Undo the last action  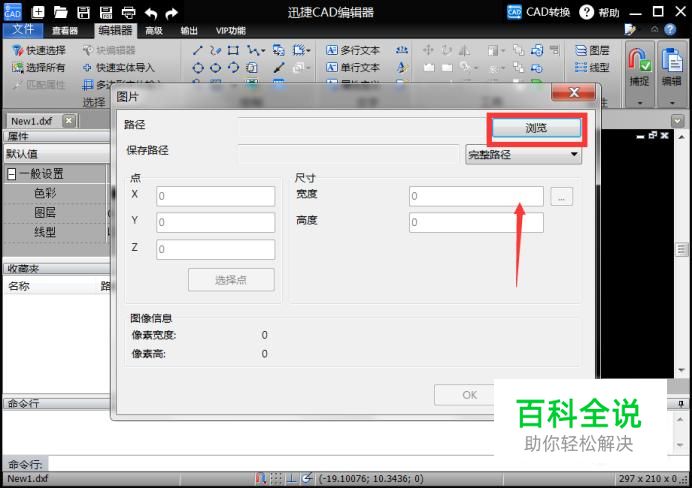pyautogui.click(x=150, y=13)
